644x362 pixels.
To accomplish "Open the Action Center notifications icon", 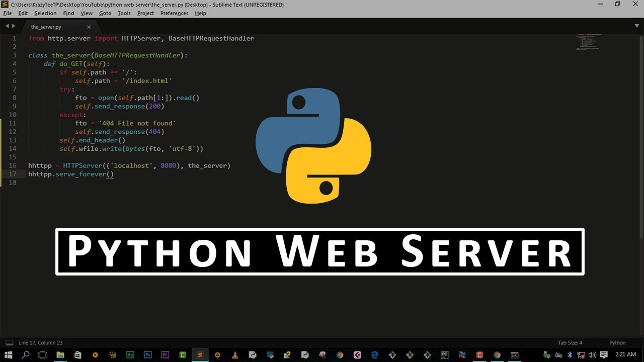I will coord(604,355).
